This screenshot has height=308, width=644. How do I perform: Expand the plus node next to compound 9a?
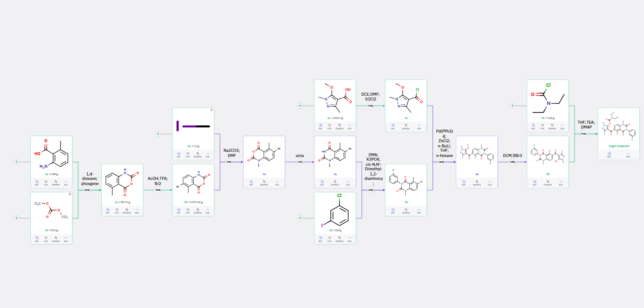pyautogui.click(x=513, y=106)
